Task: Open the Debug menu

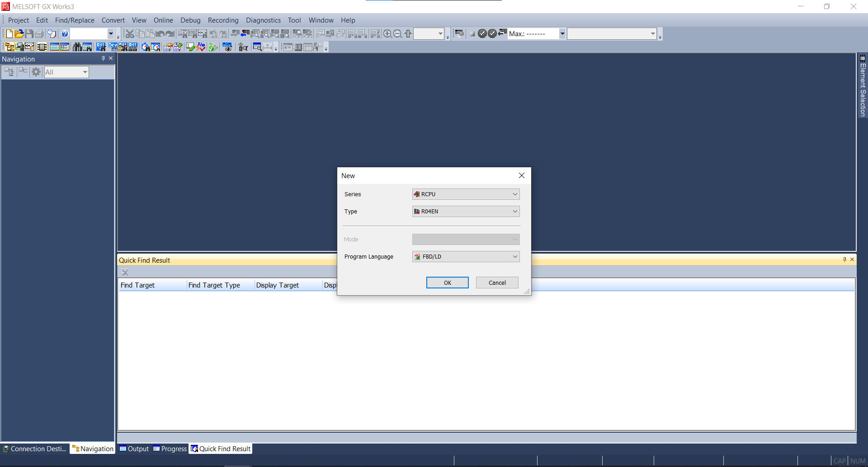Action: click(x=190, y=20)
